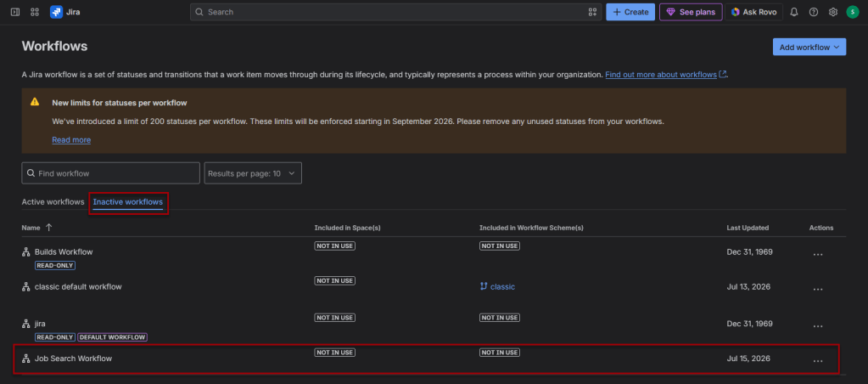868x384 pixels.
Task: Click the Last Updated column header
Action: (748, 228)
